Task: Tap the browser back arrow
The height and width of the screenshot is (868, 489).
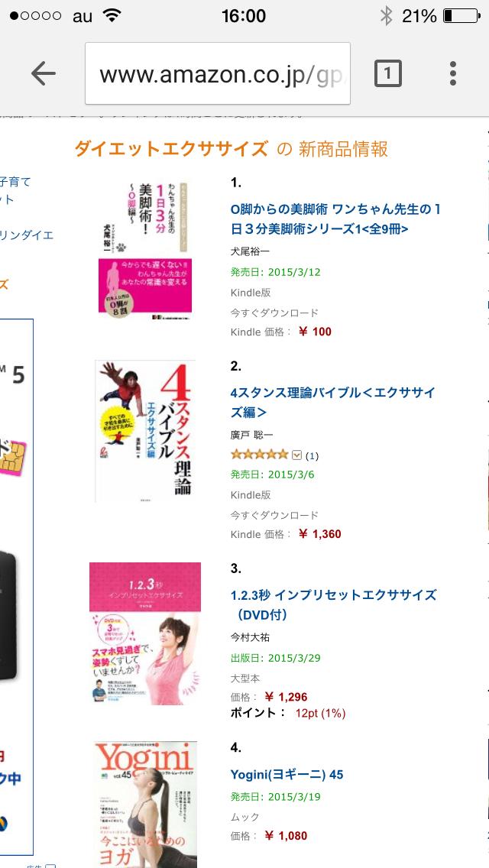Action: point(44,73)
